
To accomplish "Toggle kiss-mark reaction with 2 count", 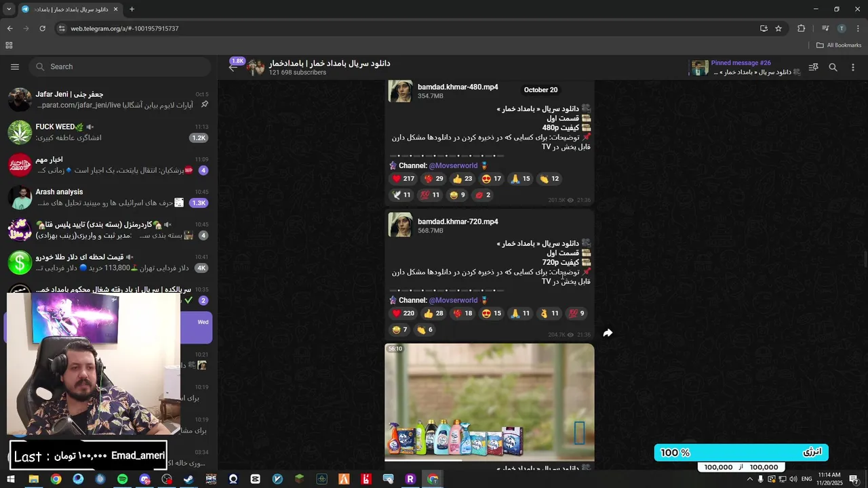I will [x=483, y=195].
